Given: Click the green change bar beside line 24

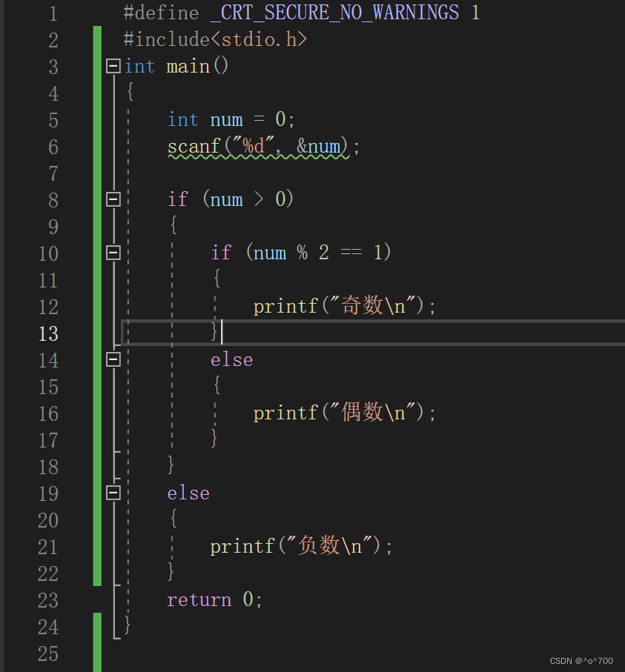Looking at the screenshot, I should click(97, 626).
